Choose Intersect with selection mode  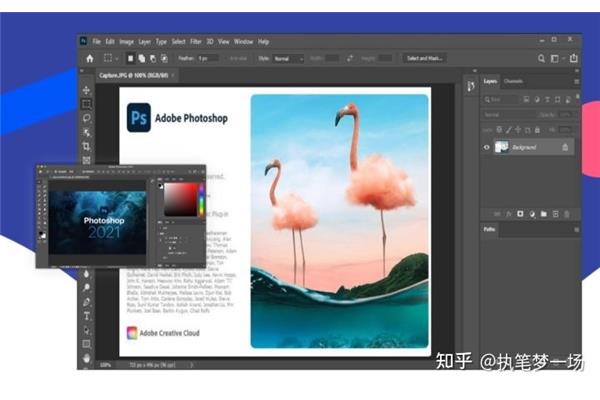coord(164,59)
